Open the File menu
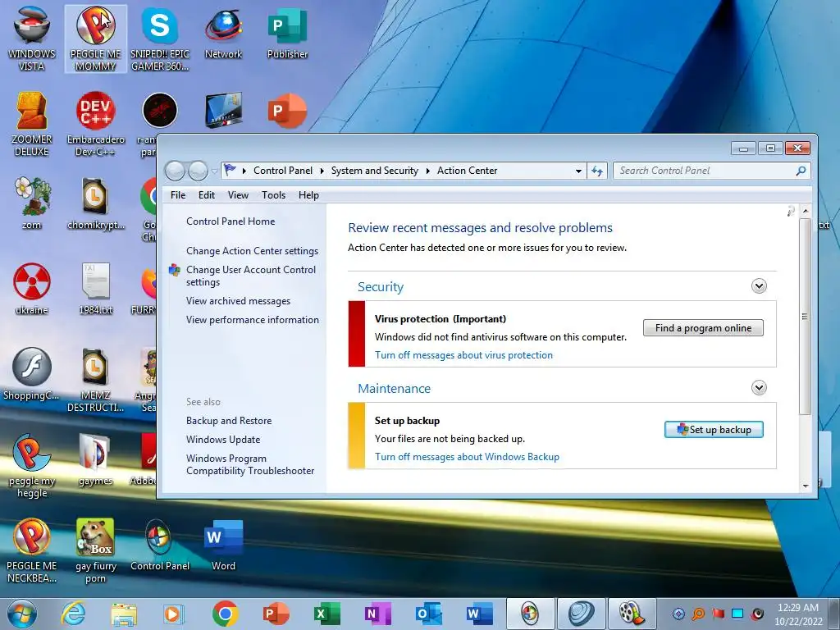Viewport: 840px width, 630px height. [x=178, y=195]
